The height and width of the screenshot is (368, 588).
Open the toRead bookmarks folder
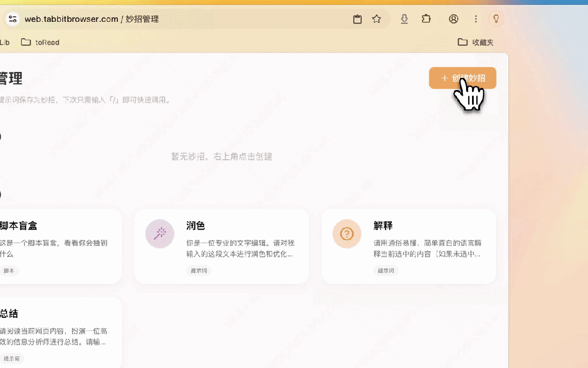pos(40,42)
